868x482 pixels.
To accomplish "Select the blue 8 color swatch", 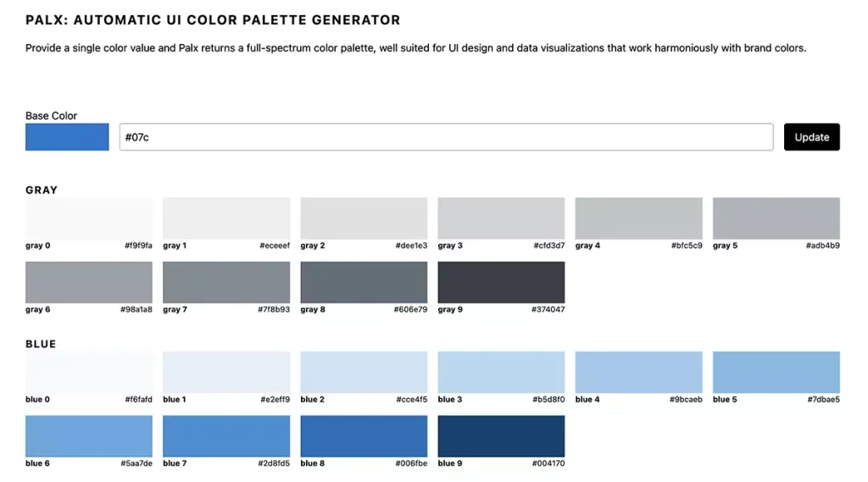I will tap(364, 435).
